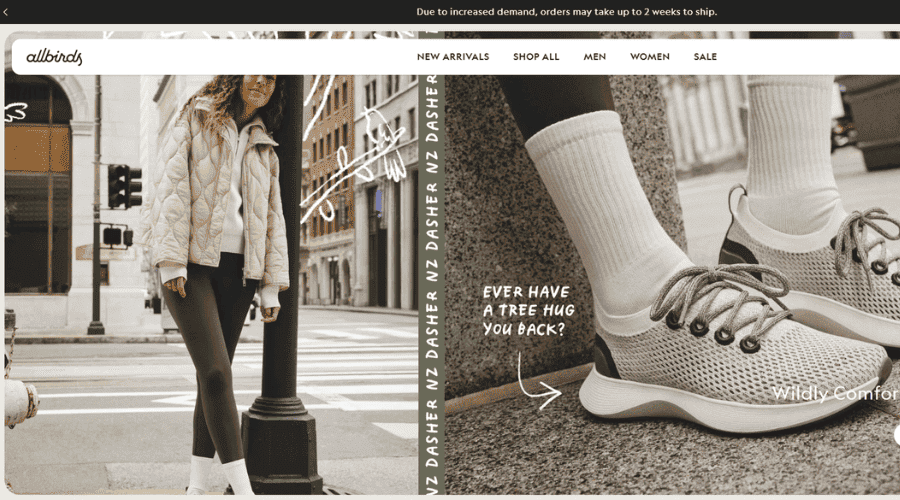This screenshot has height=500, width=900.
Task: Open the MEN menu
Action: pos(595,57)
